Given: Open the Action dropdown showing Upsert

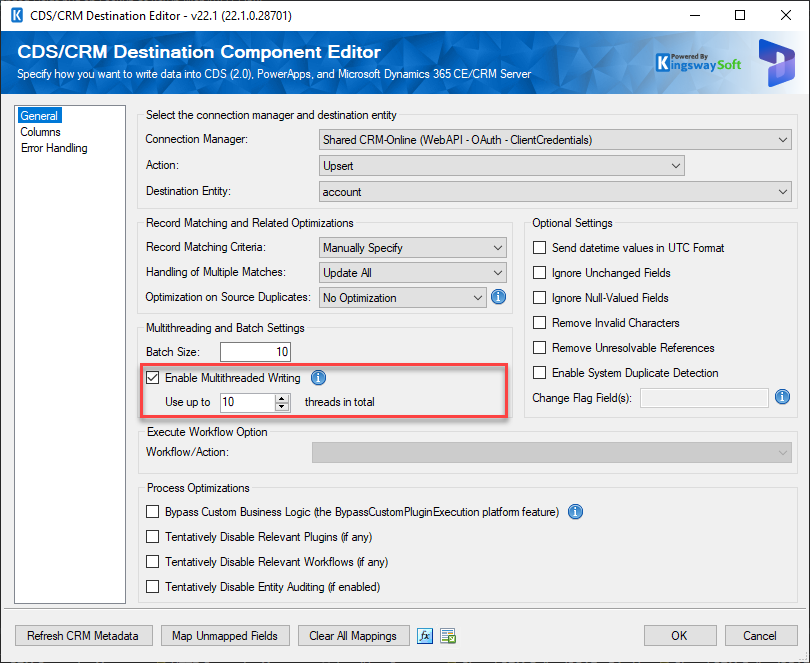Looking at the screenshot, I should 502,165.
